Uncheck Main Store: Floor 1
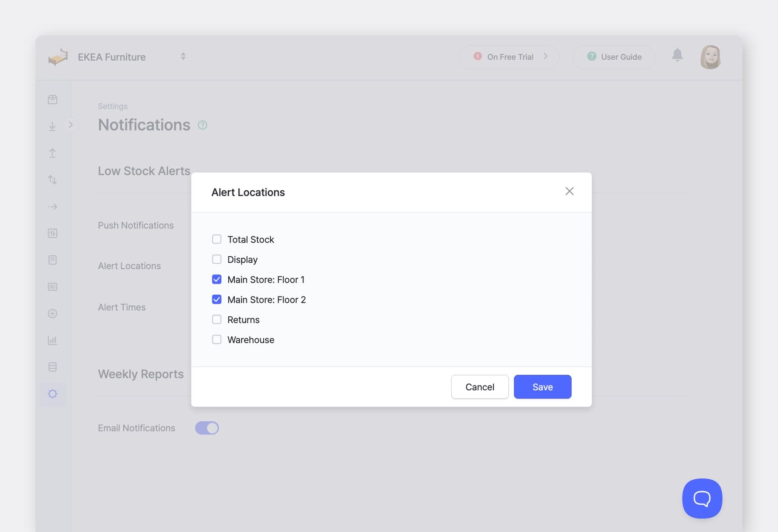 tap(217, 279)
